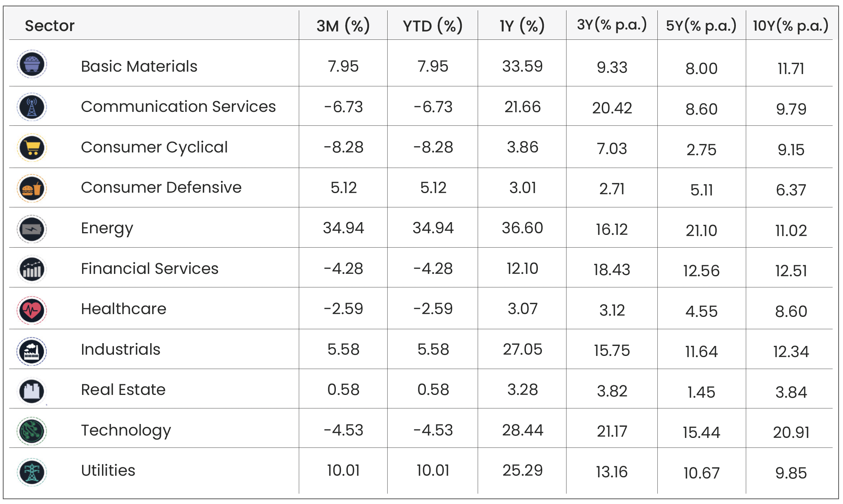Click the Sector column header

[50, 26]
